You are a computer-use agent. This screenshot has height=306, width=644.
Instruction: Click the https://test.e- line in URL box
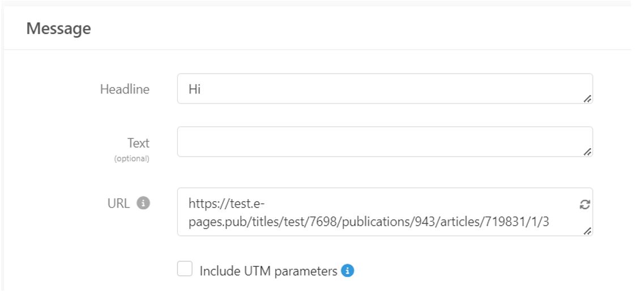pos(227,203)
